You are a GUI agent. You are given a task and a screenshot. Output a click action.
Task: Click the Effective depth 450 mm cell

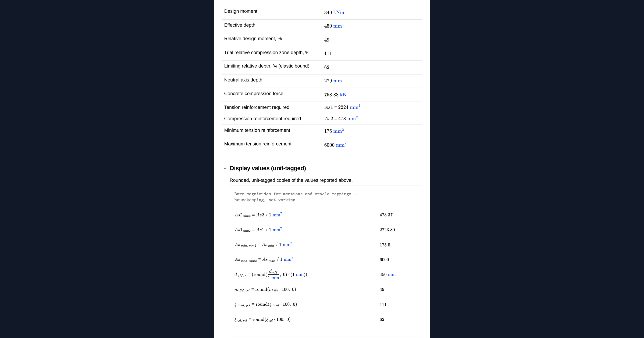pyautogui.click(x=372, y=26)
